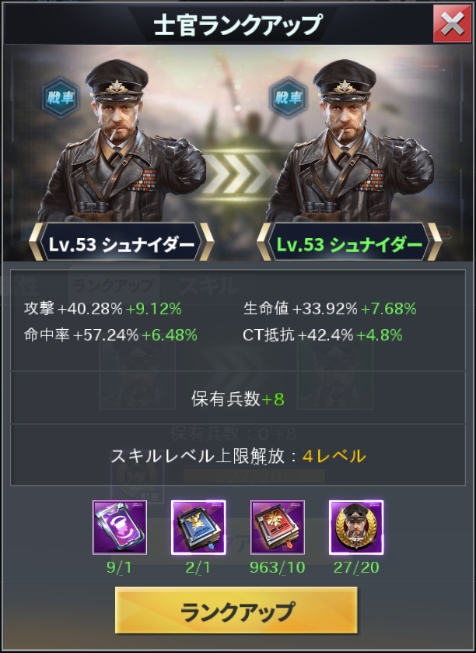This screenshot has width=476, height=653.
Task: Click the chevron arrows between portraits
Action: point(236,174)
